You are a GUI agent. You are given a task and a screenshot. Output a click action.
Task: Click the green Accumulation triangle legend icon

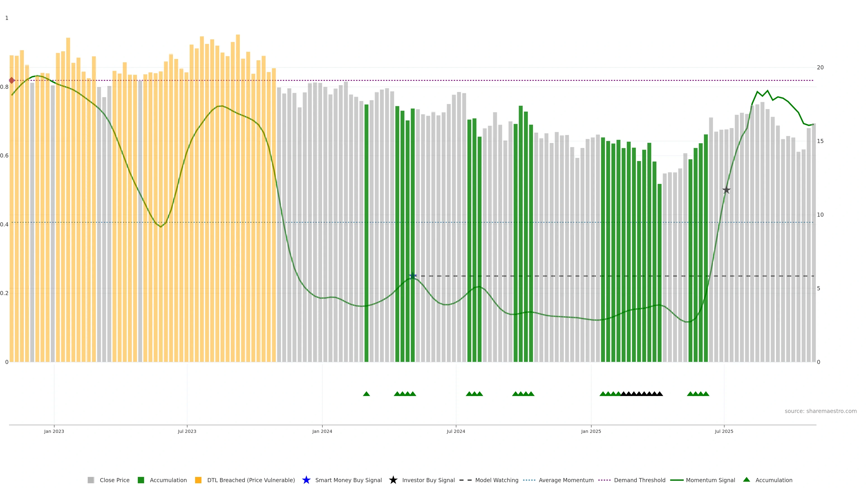746,480
